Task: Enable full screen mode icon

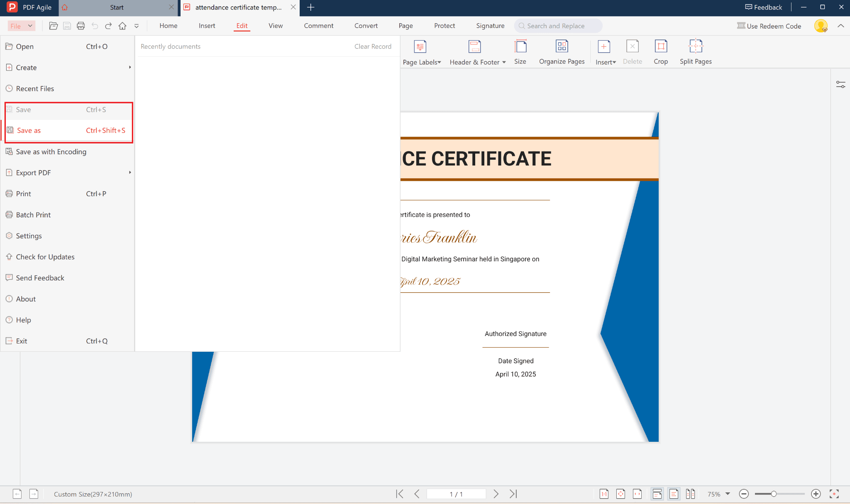Action: point(834,494)
